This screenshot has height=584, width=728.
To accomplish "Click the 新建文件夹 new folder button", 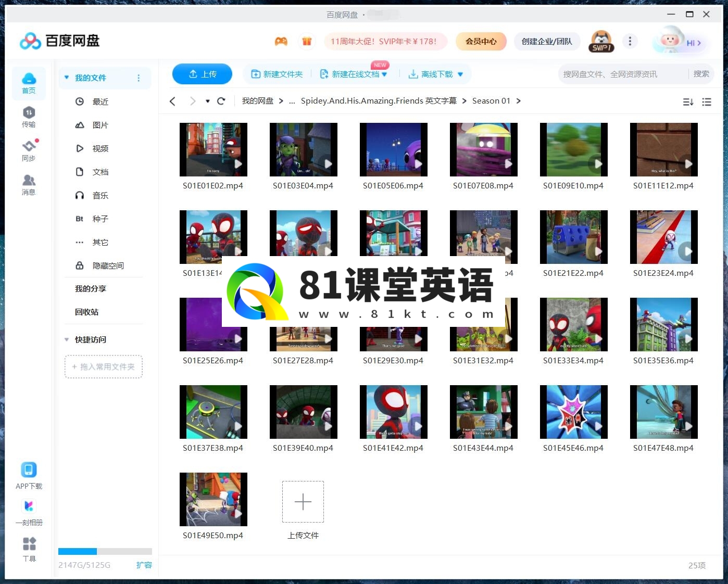I will pyautogui.click(x=277, y=74).
